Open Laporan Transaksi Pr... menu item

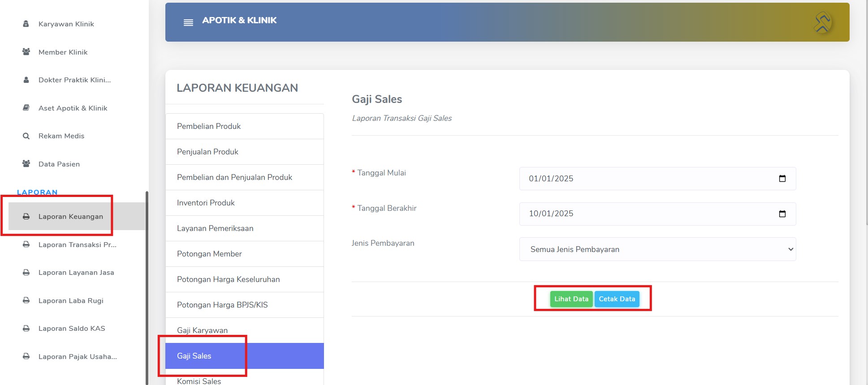[x=77, y=244]
